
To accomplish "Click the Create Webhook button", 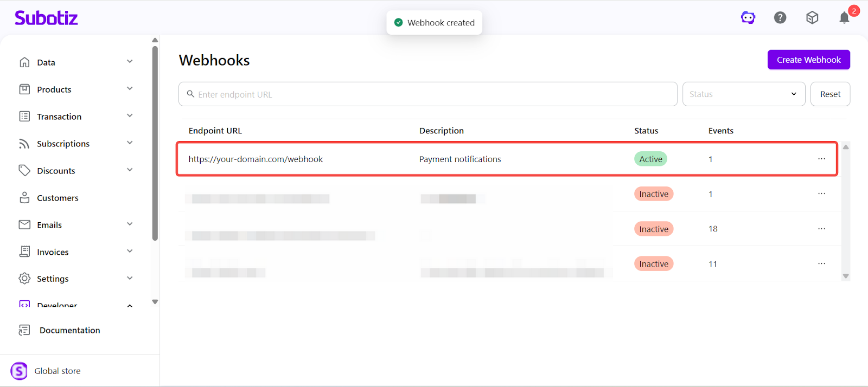I will click(x=808, y=60).
